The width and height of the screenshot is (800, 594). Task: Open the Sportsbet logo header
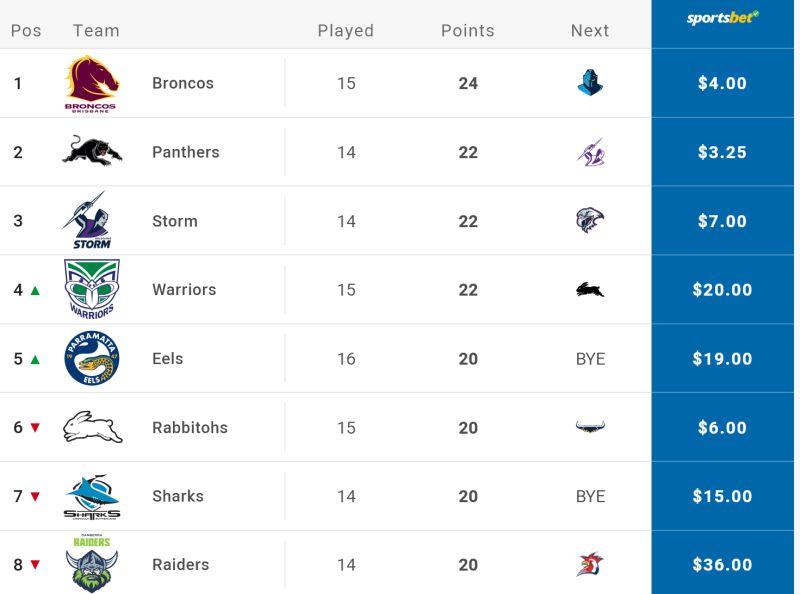pyautogui.click(x=722, y=18)
